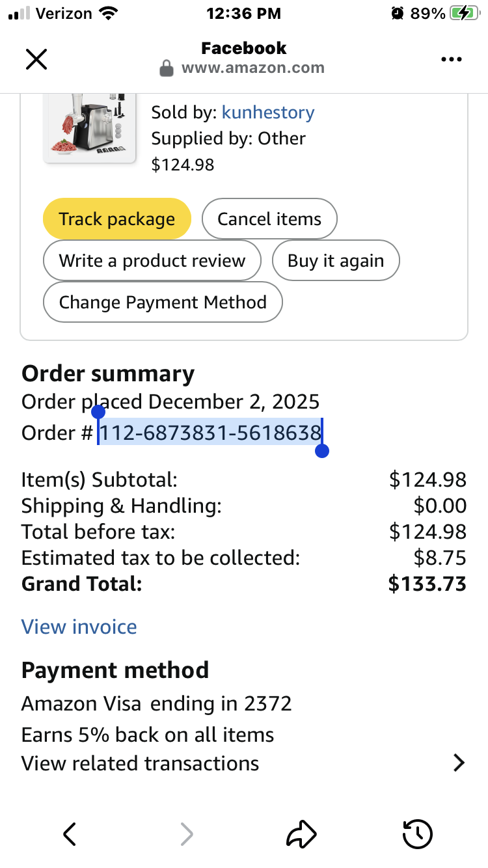
Task: Go back using the left arrow icon
Action: [70, 834]
